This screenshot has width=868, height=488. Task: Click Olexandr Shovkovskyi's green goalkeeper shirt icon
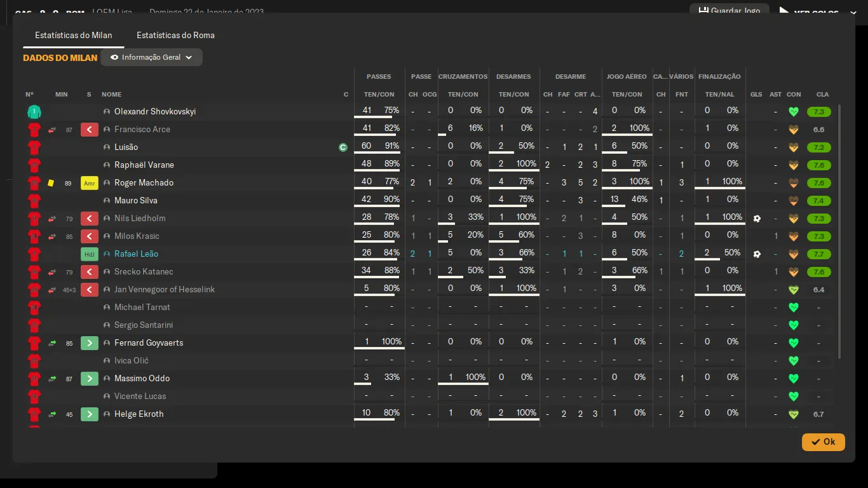point(34,112)
